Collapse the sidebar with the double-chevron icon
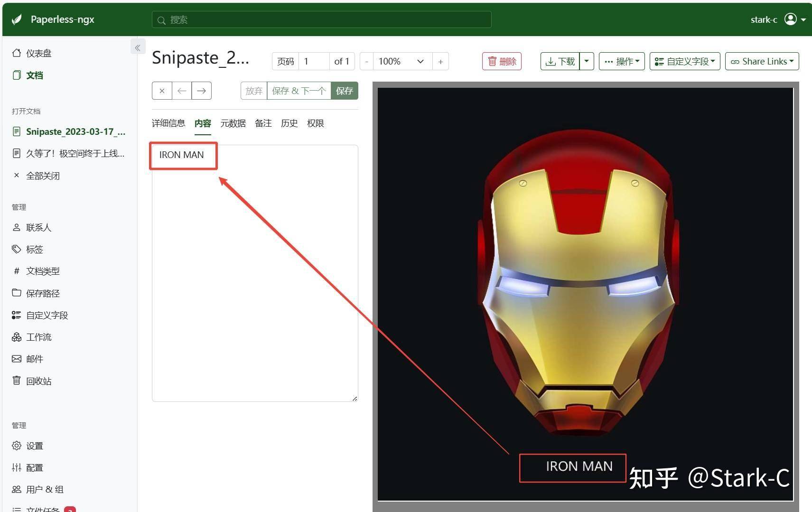This screenshot has width=812, height=512. point(138,47)
